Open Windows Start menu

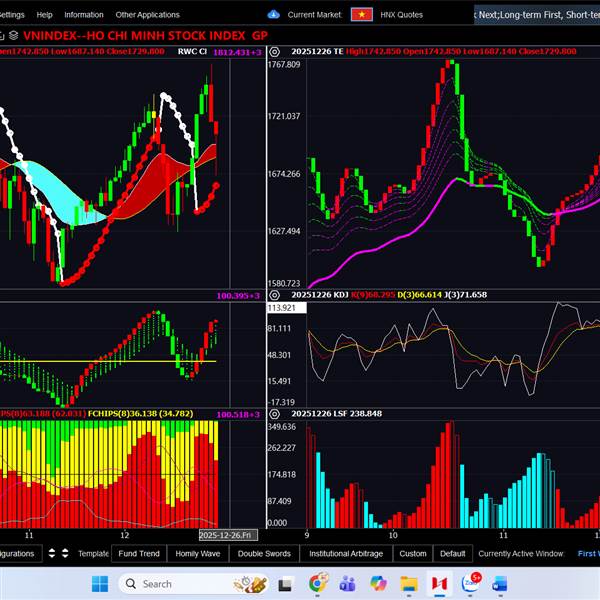[100, 583]
